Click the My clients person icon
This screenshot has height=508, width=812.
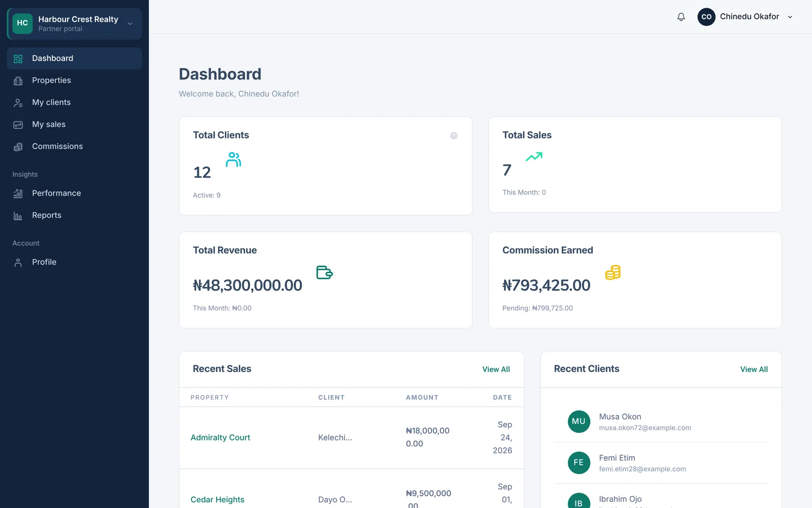[18, 103]
